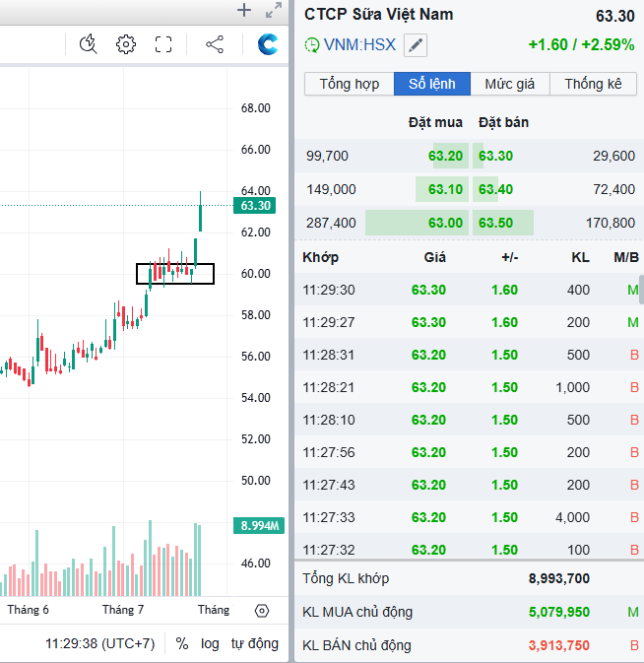Viewport: 644px width, 663px height.
Task: Click the share chart icon
Action: tap(215, 44)
